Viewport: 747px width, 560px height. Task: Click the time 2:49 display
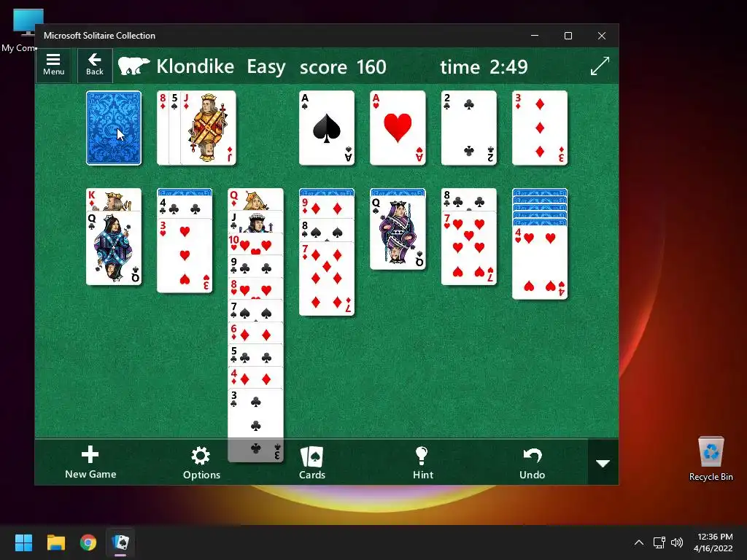484,66
